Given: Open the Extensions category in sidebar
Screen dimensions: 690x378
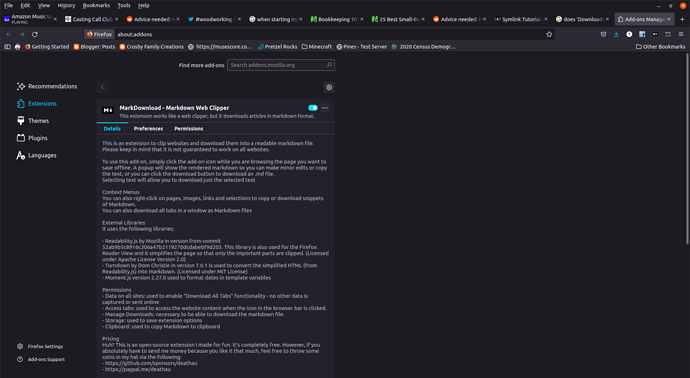Looking at the screenshot, I should click(37, 103).
